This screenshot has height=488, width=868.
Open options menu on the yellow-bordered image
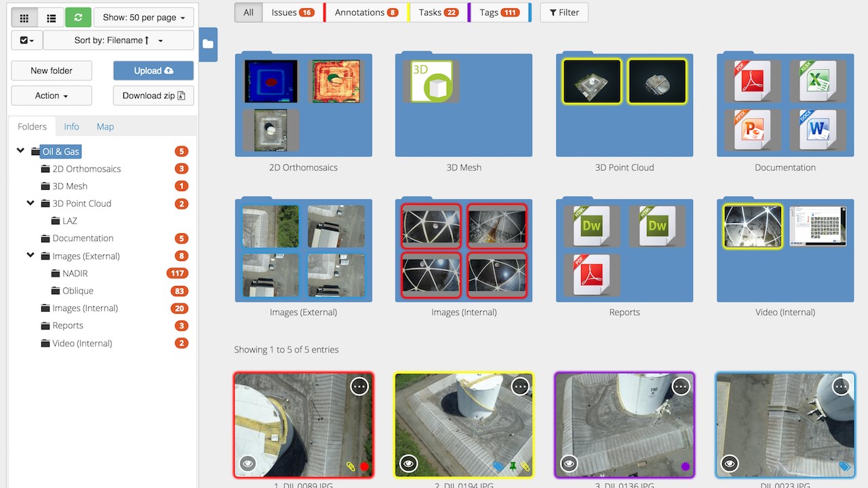(x=520, y=386)
